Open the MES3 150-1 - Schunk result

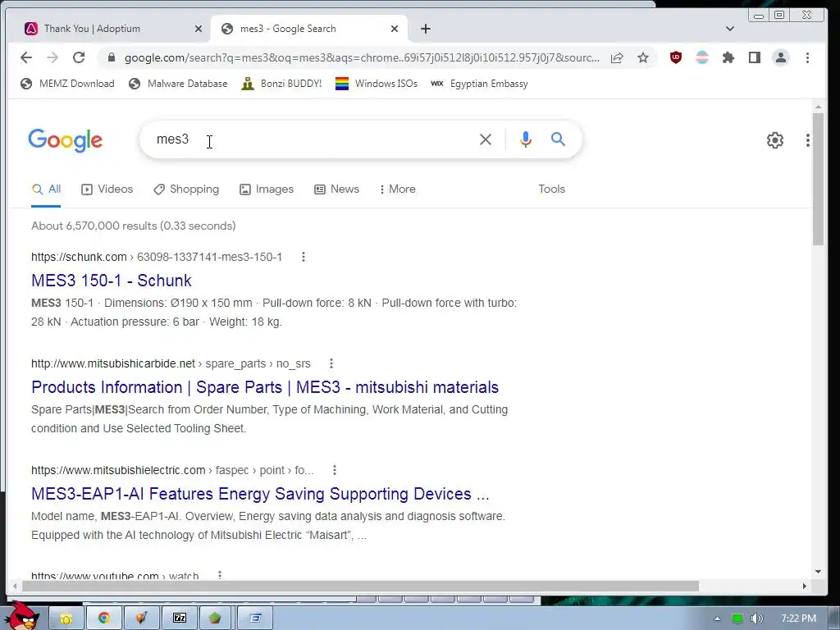112,281
